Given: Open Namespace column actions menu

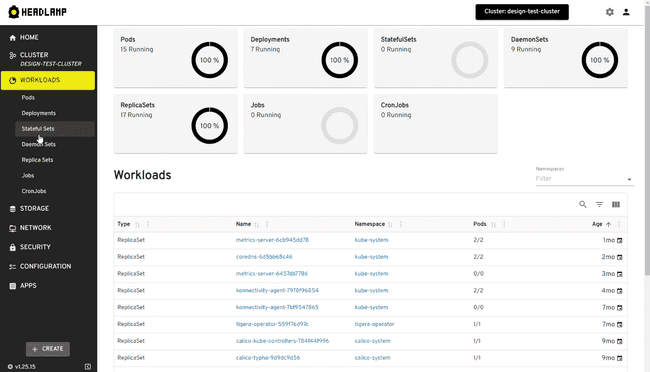Looking at the screenshot, I should (400, 224).
